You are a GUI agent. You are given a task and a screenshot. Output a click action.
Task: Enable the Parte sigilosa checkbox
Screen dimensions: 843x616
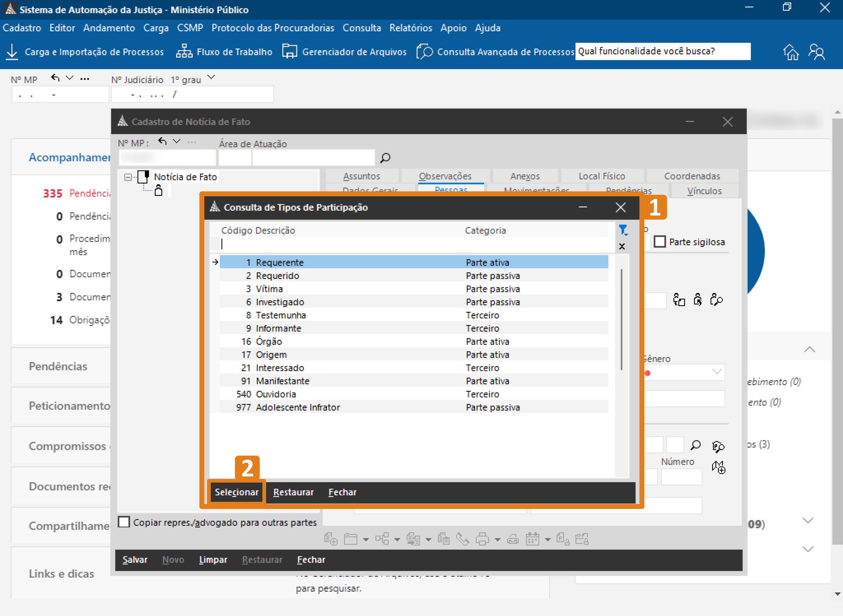tap(660, 242)
